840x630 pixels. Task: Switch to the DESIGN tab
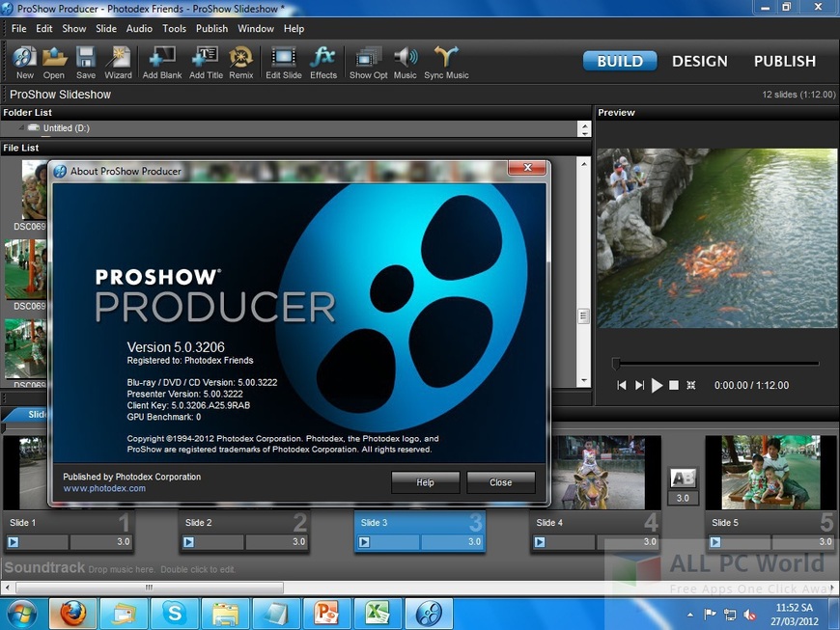coord(699,61)
